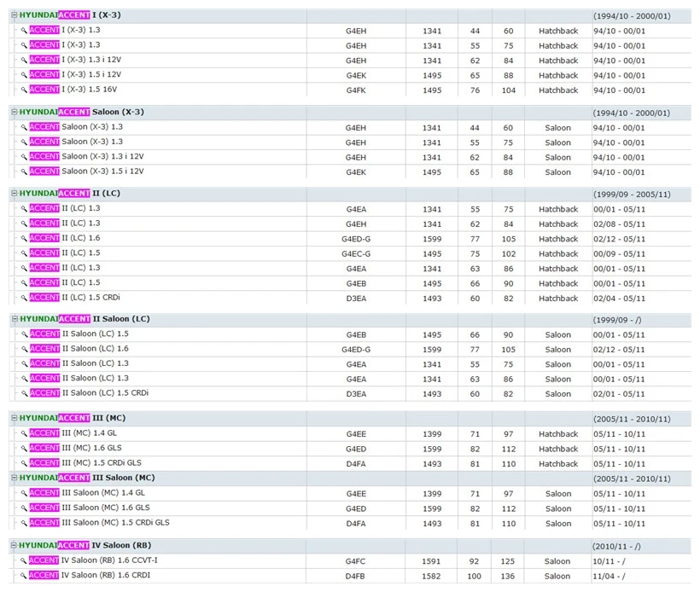Open the HYUNDAI ACCENT III (MC) header title

(x=73, y=418)
